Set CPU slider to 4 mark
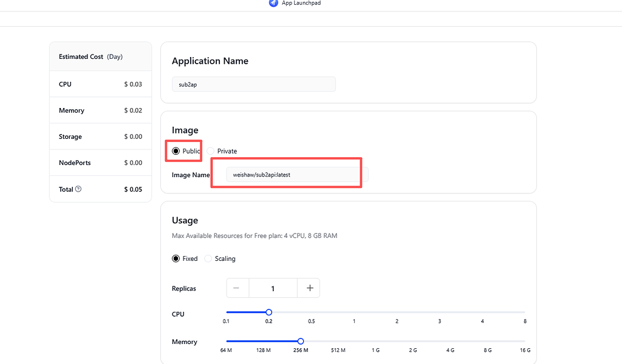Screen dimensions: 622x364 [x=482, y=312]
